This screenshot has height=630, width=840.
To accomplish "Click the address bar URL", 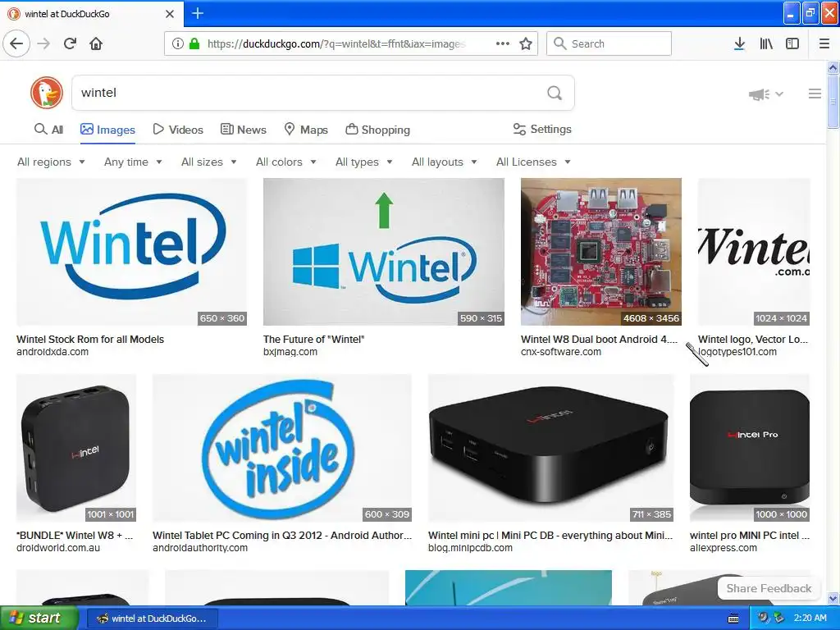I will point(336,43).
